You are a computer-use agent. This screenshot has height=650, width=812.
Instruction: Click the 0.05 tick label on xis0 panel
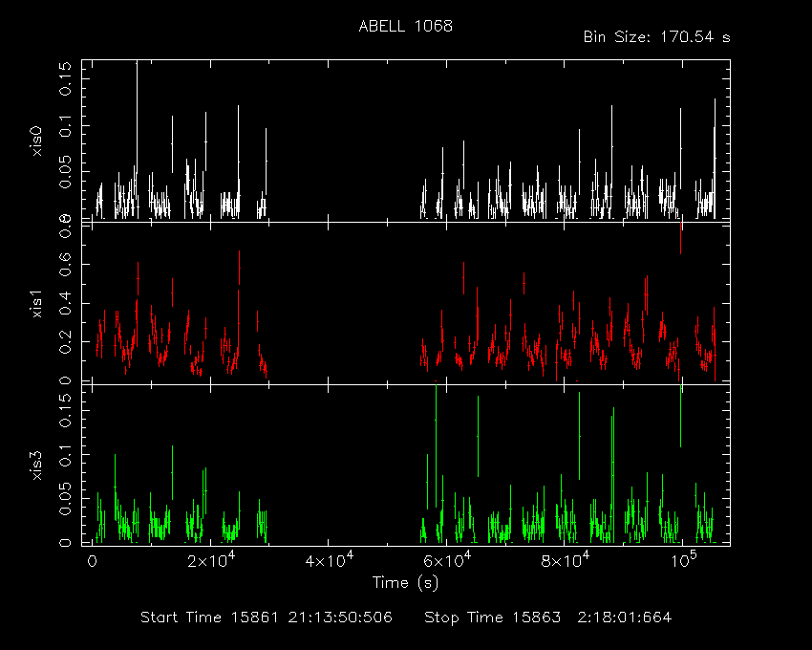click(66, 171)
